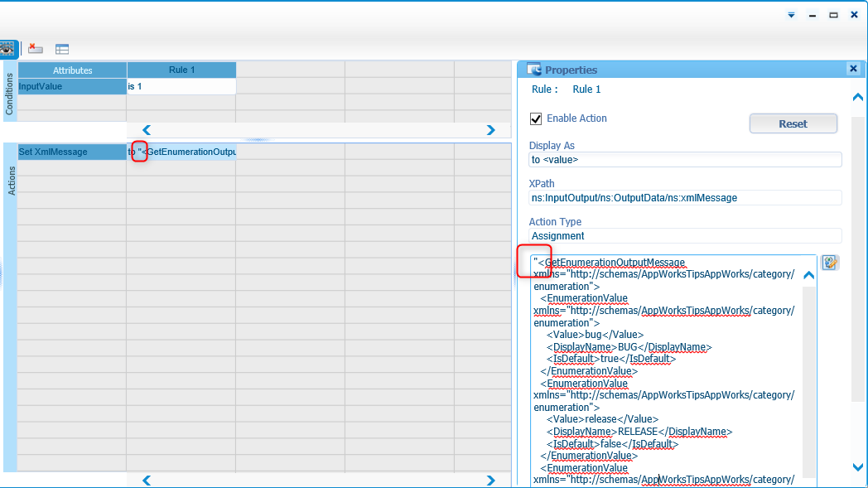This screenshot has height=488, width=868.
Task: Minimize the editor window
Action: tap(813, 15)
